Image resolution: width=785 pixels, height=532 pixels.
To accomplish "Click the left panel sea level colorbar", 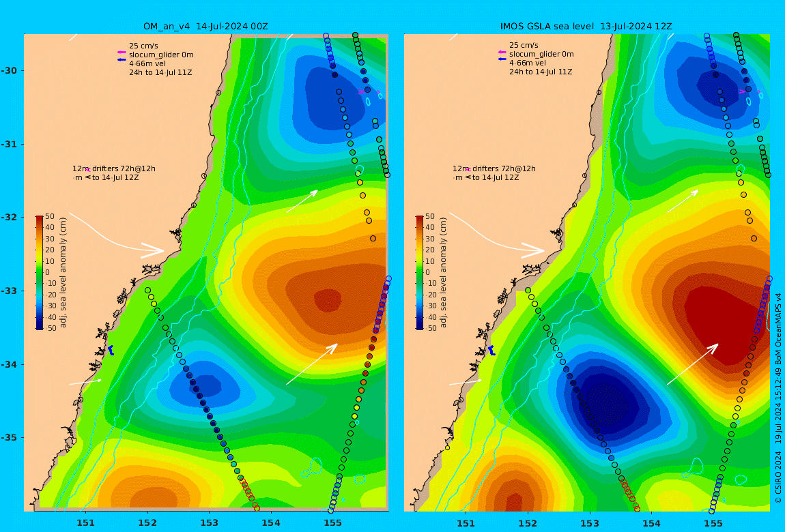I will pos(40,273).
